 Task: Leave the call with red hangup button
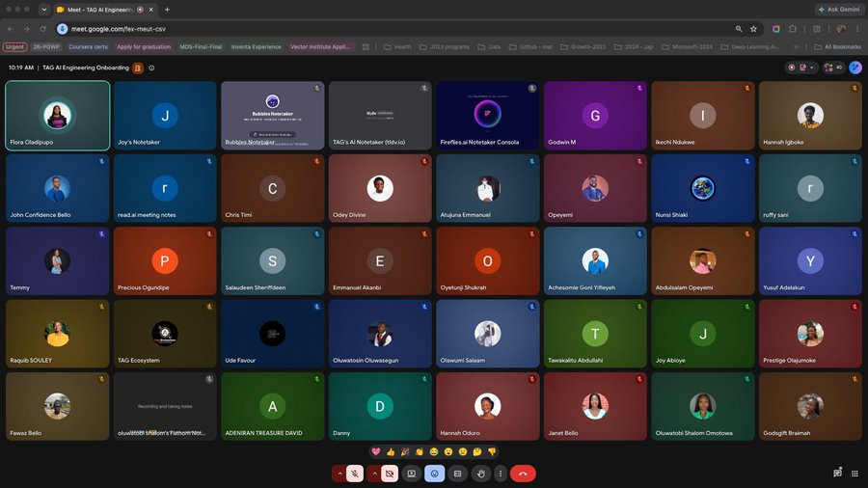[523, 474]
